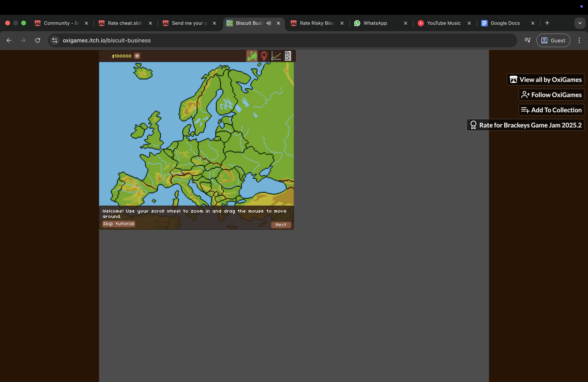Click the back navigation arrow
The height and width of the screenshot is (382, 588).
point(9,40)
